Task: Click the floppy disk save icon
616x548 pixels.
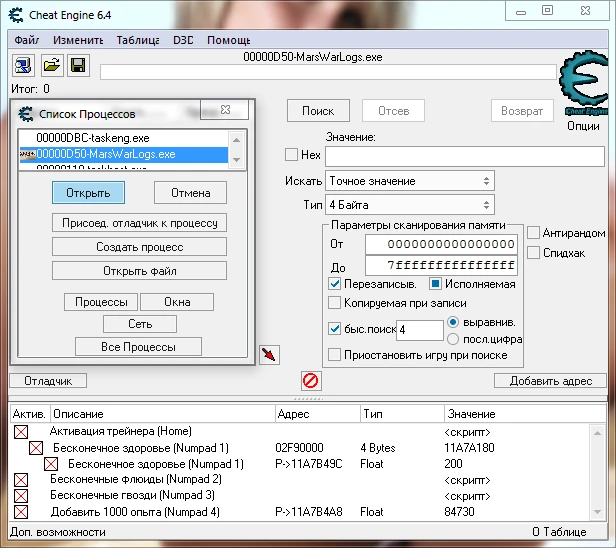Action: 78,65
